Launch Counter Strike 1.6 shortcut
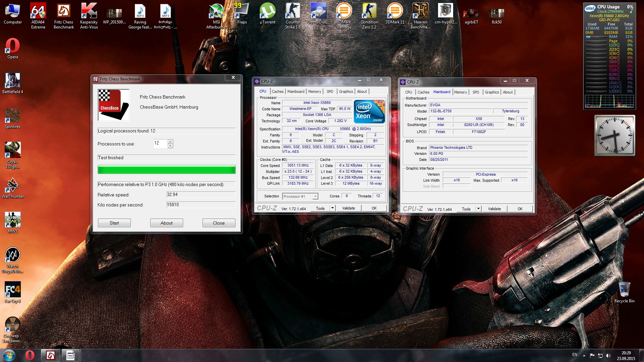 tap(293, 16)
